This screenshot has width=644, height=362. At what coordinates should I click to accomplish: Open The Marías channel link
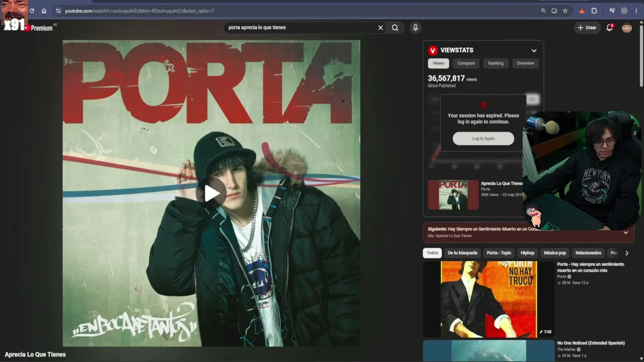point(567,349)
